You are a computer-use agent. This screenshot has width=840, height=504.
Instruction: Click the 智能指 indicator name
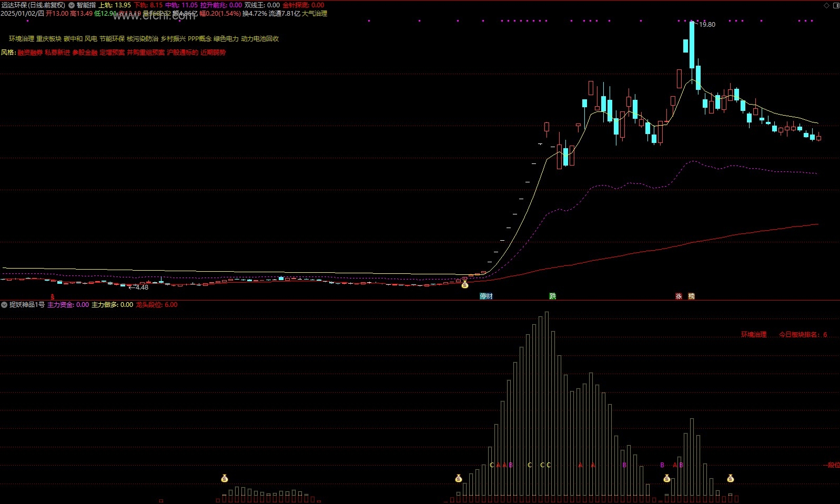(86, 5)
